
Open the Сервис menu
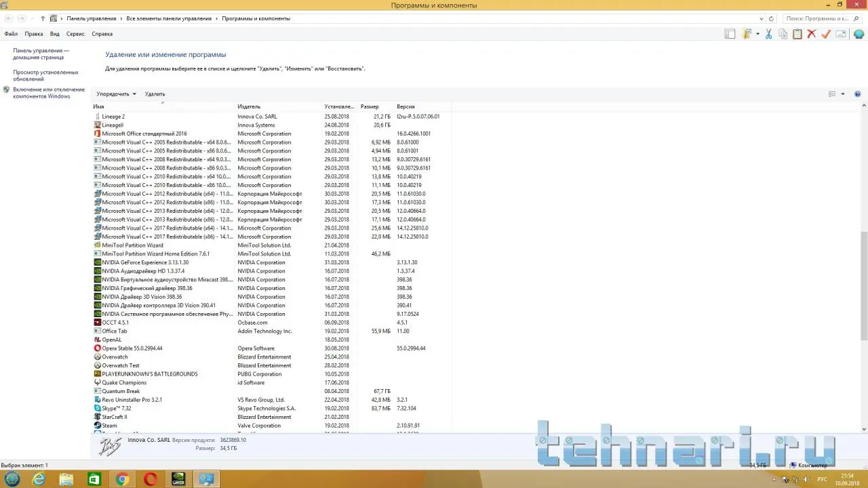(75, 34)
